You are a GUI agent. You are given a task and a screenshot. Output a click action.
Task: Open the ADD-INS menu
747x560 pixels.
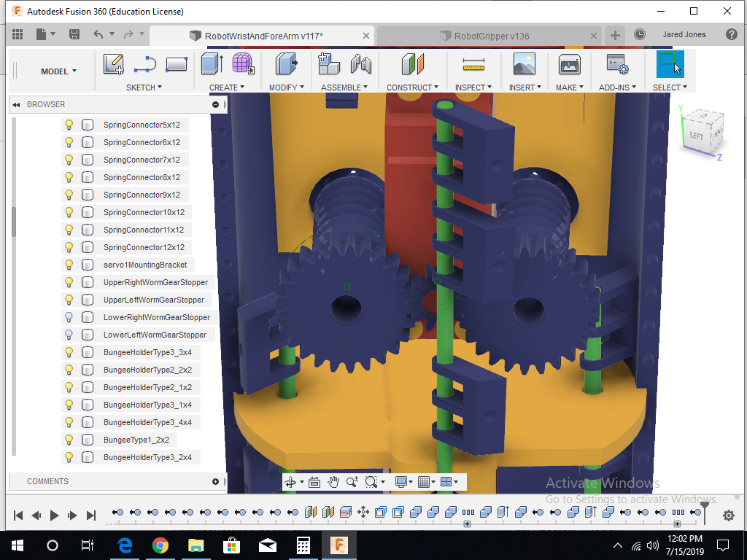tap(617, 87)
